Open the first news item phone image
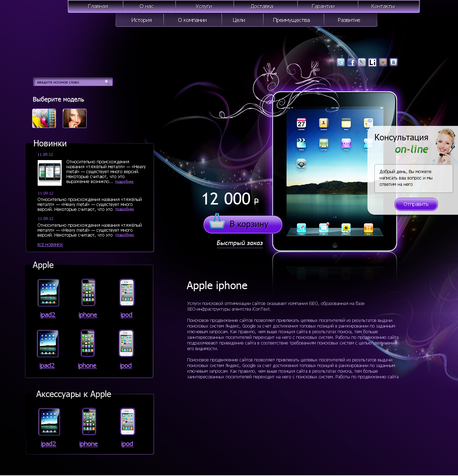Screen dimensions: 458x476 (x=50, y=173)
